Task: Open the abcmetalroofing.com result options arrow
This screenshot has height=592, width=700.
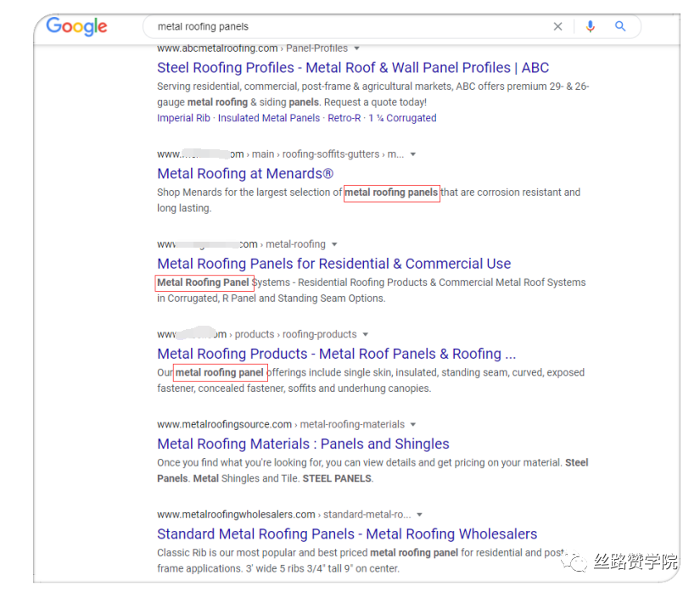Action: click(356, 48)
